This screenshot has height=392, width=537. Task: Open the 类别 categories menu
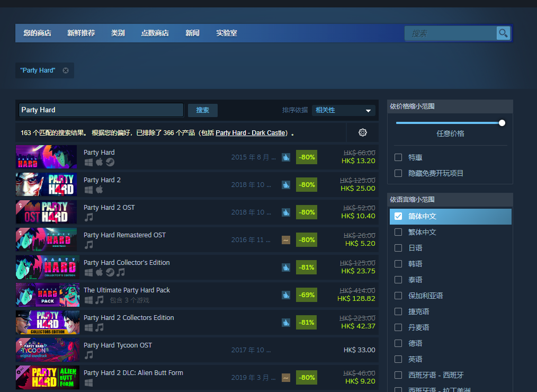point(118,33)
